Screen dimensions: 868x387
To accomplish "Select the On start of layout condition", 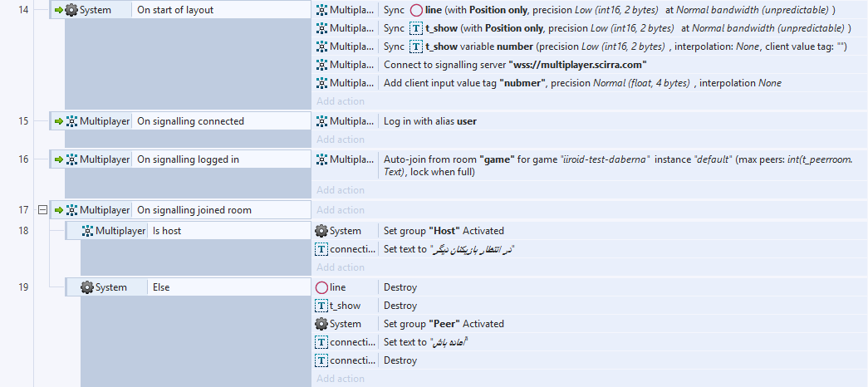I will coord(175,10).
